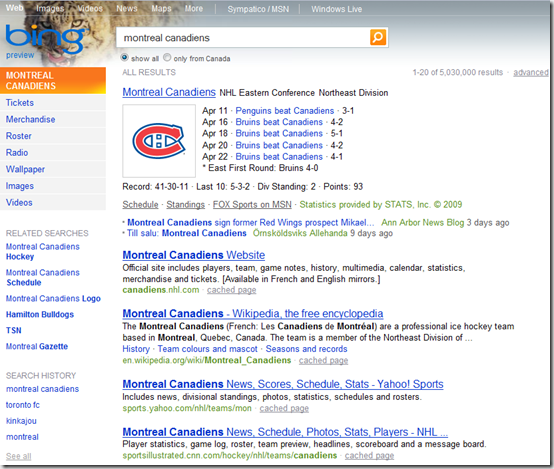The image size is (554, 469).
Task: Open the More menu
Action: click(194, 8)
